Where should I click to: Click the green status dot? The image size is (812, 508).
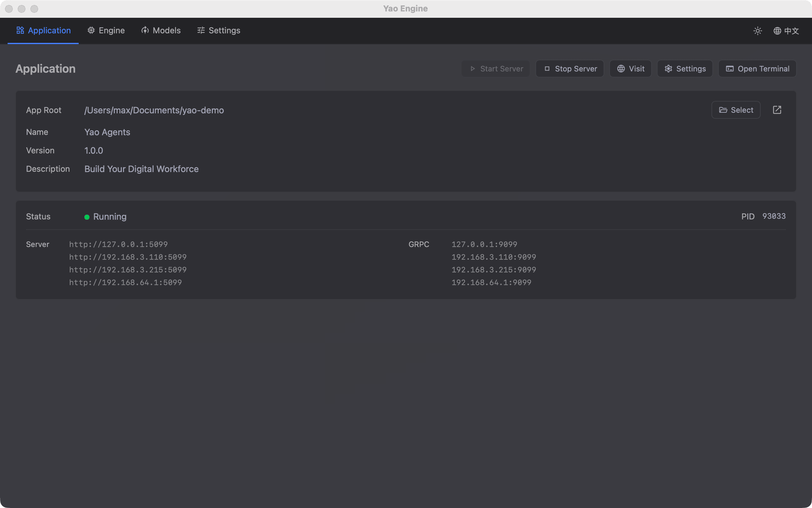click(x=87, y=217)
